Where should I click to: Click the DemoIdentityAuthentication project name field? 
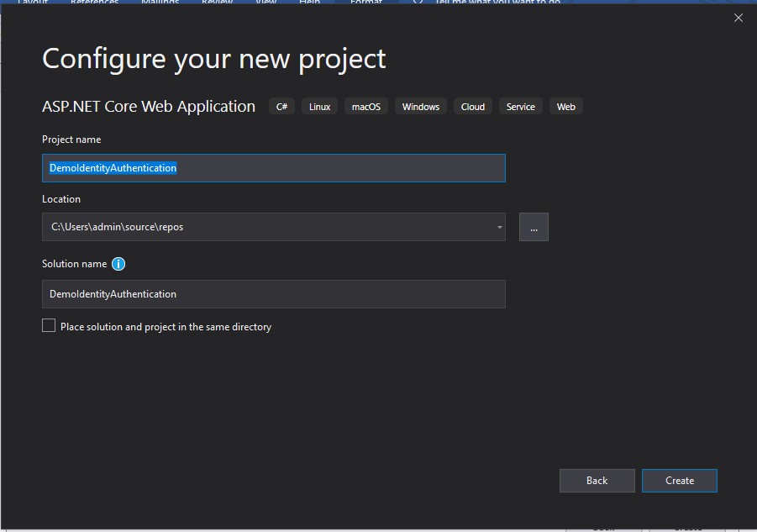(x=273, y=167)
